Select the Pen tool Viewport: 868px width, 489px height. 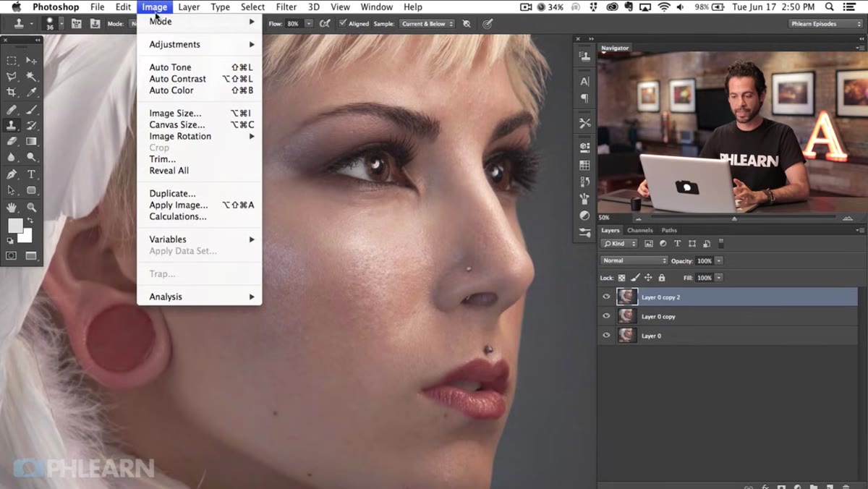pyautogui.click(x=12, y=174)
